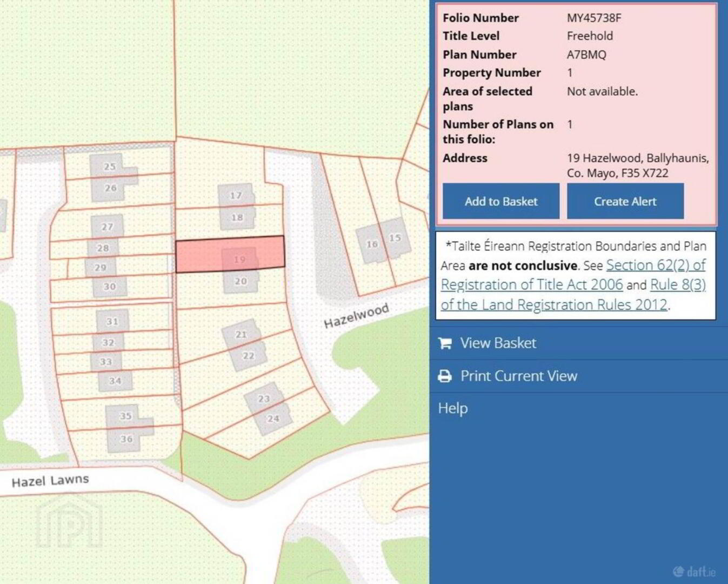Screen dimensions: 728x584
Task: Add the folio to basket
Action: [x=501, y=201]
